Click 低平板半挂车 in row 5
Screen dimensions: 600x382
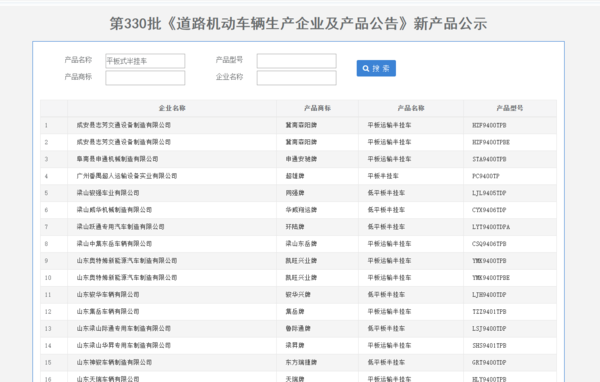tap(386, 193)
